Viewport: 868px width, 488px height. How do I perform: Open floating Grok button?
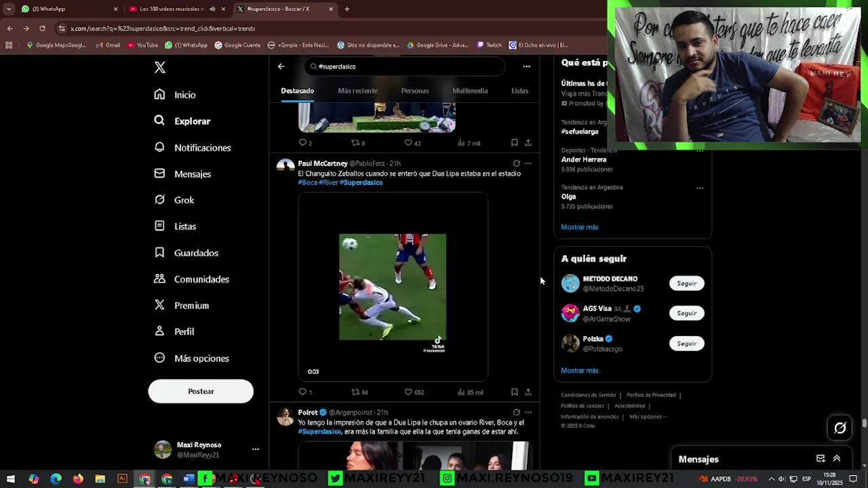pyautogui.click(x=840, y=428)
